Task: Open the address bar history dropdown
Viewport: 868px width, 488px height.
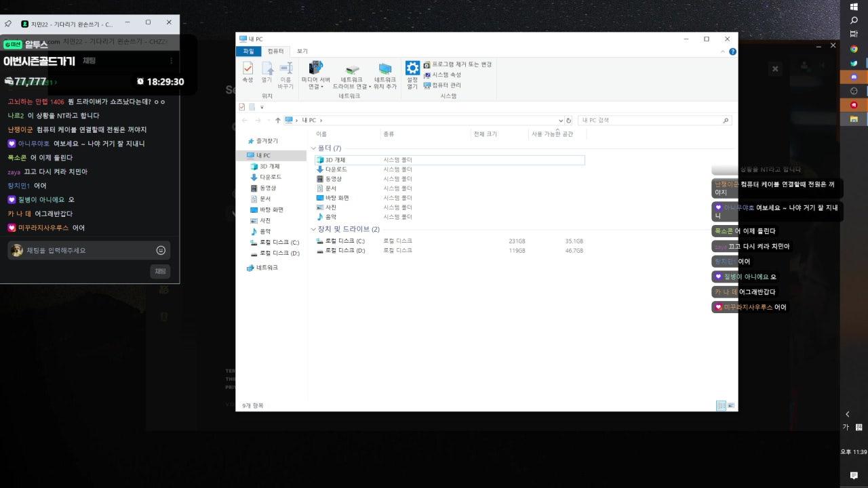Action: 560,121
